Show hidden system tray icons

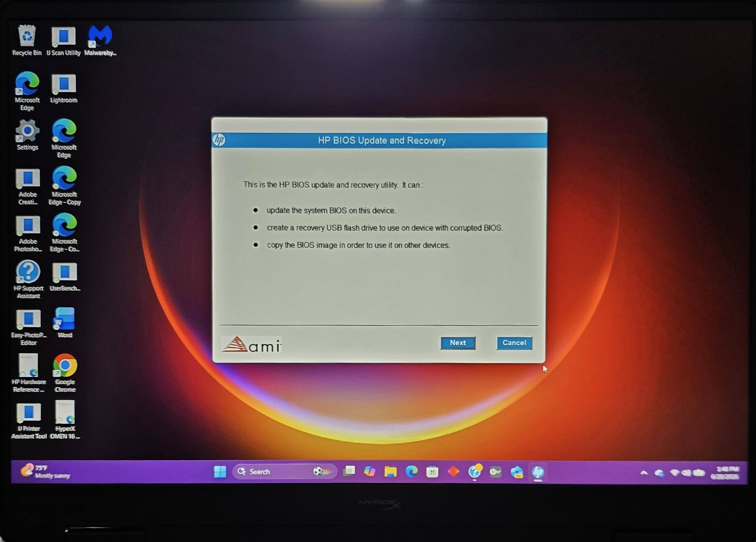click(644, 473)
